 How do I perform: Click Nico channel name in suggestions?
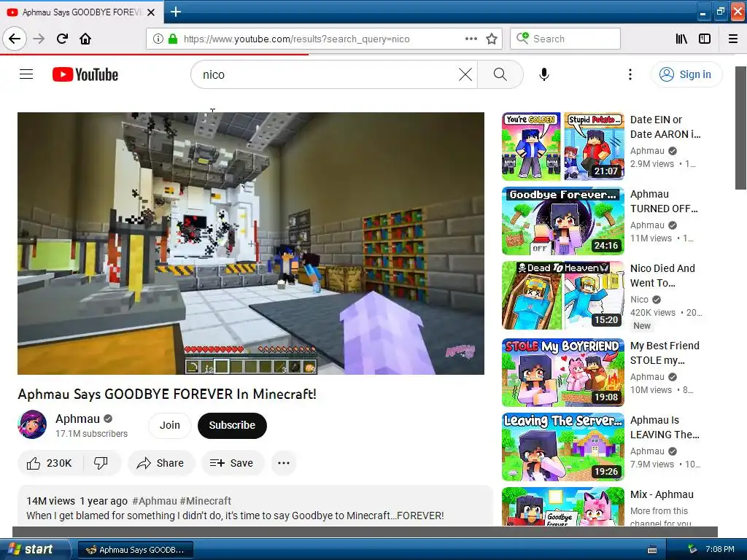point(639,299)
